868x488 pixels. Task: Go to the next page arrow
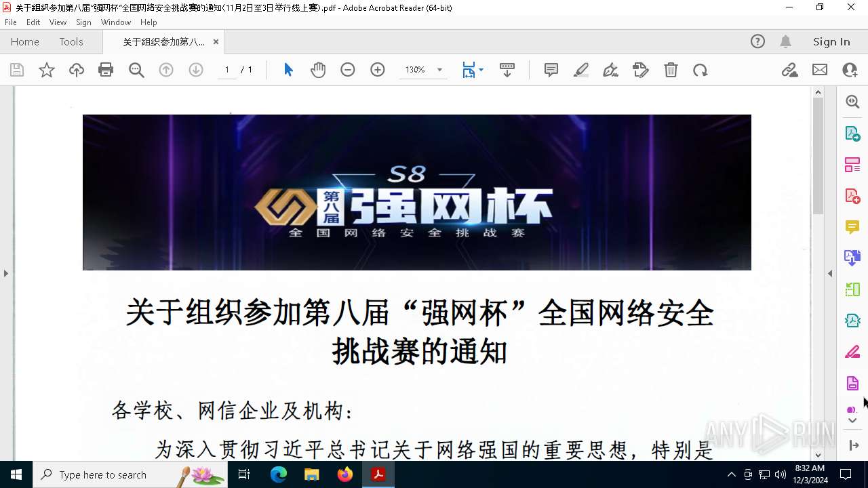[196, 70]
